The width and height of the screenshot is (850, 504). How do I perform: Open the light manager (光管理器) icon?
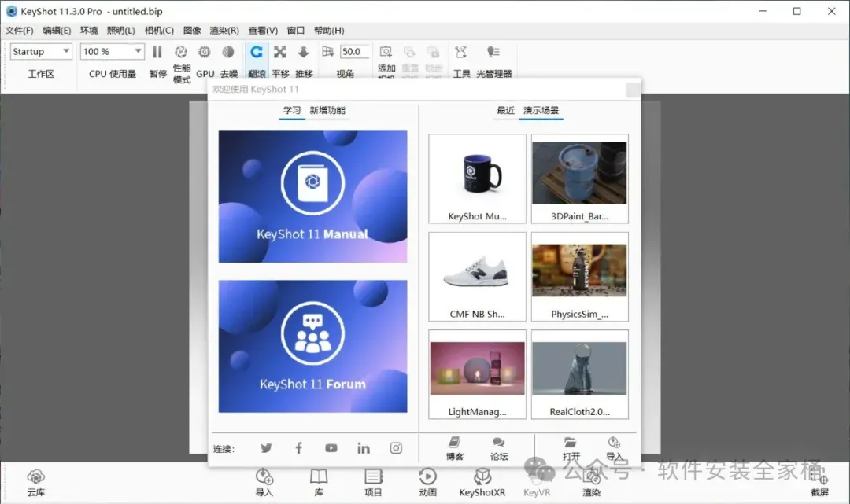tap(493, 52)
